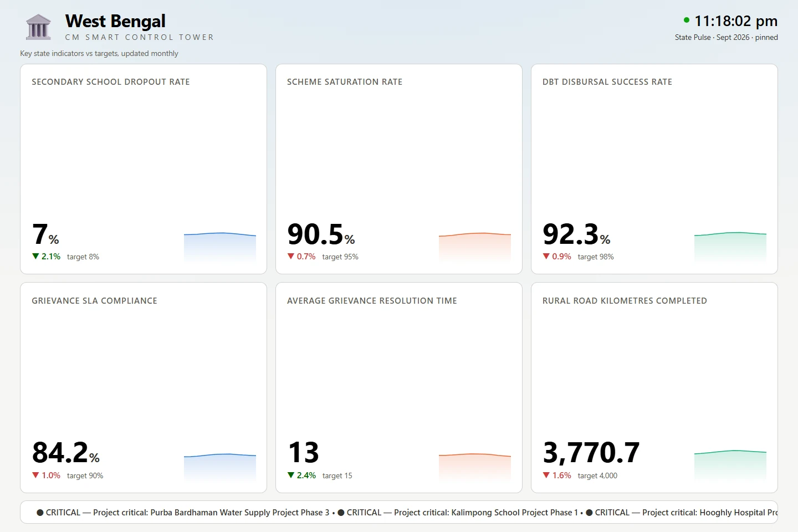The height and width of the screenshot is (532, 798).
Task: Open the Purba Bardhaman Water Supply alert
Action: tap(183, 513)
